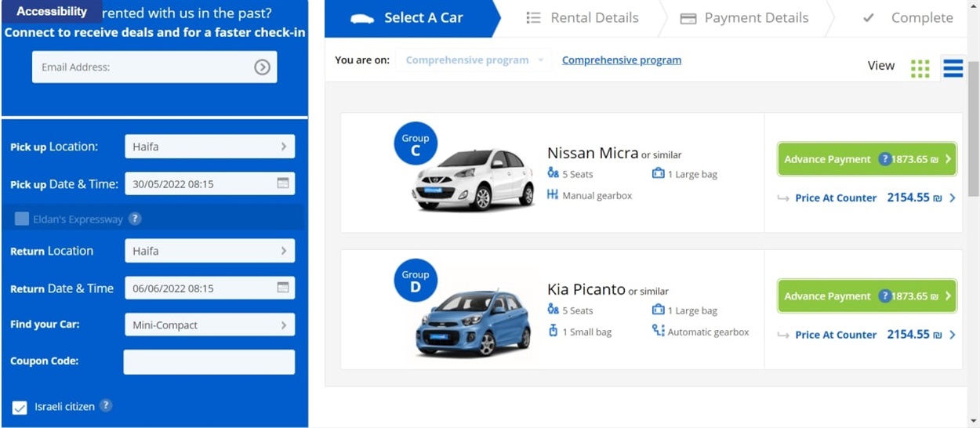Go to Select A Car step
Screen dimensions: 980x428
pos(412,18)
